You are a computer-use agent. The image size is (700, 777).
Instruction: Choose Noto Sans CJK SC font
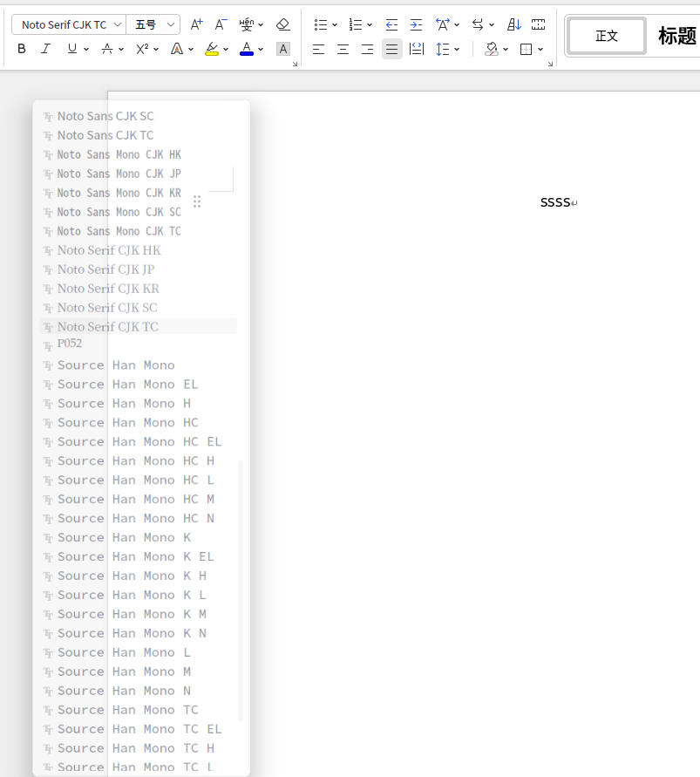click(x=139, y=116)
